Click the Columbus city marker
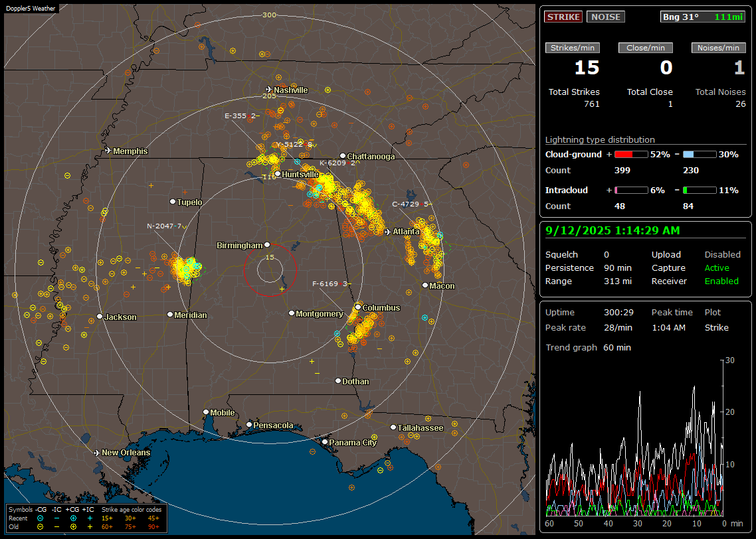This screenshot has width=756, height=539. coord(358,307)
